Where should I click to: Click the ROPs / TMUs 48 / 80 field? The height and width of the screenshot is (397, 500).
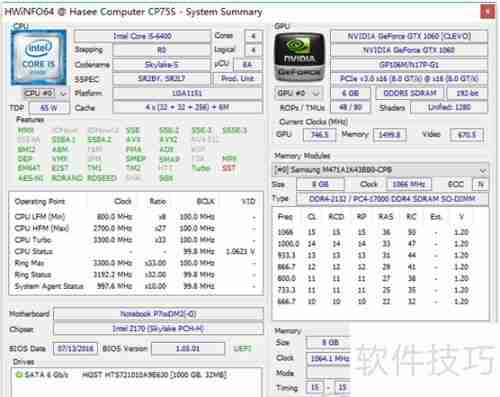pos(350,107)
